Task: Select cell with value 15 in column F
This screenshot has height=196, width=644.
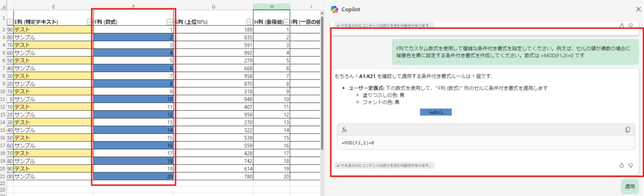Action: pyautogui.click(x=133, y=138)
